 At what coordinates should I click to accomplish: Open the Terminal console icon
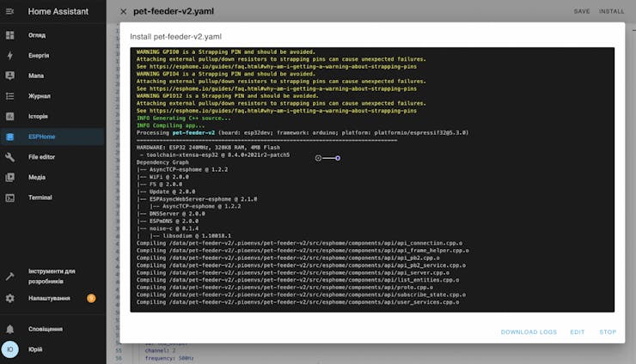pos(9,197)
